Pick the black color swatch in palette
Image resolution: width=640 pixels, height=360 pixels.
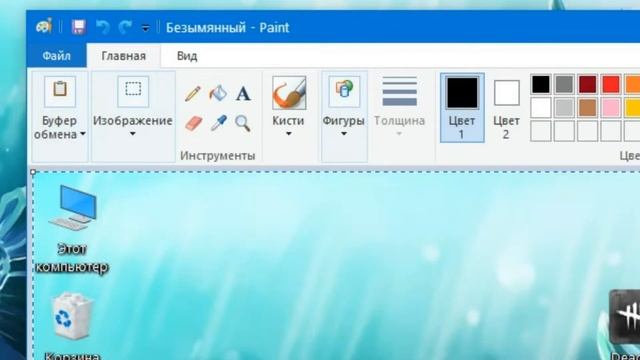541,84
